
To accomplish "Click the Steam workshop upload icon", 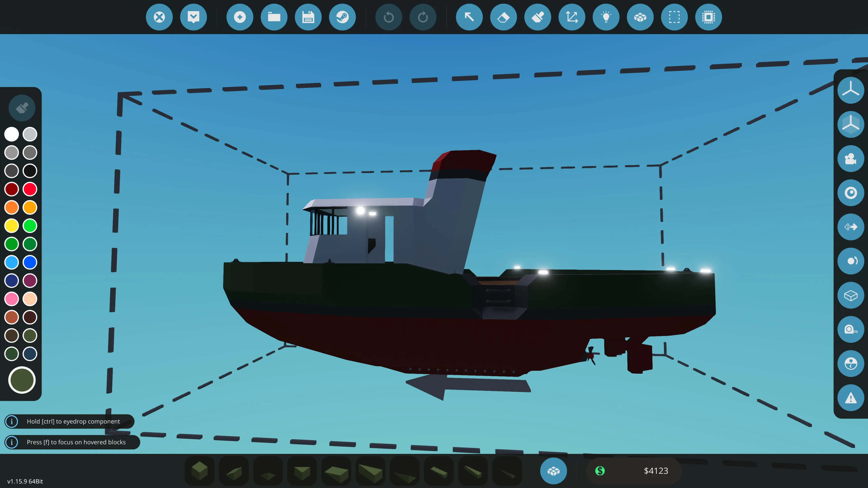I will tap(342, 17).
